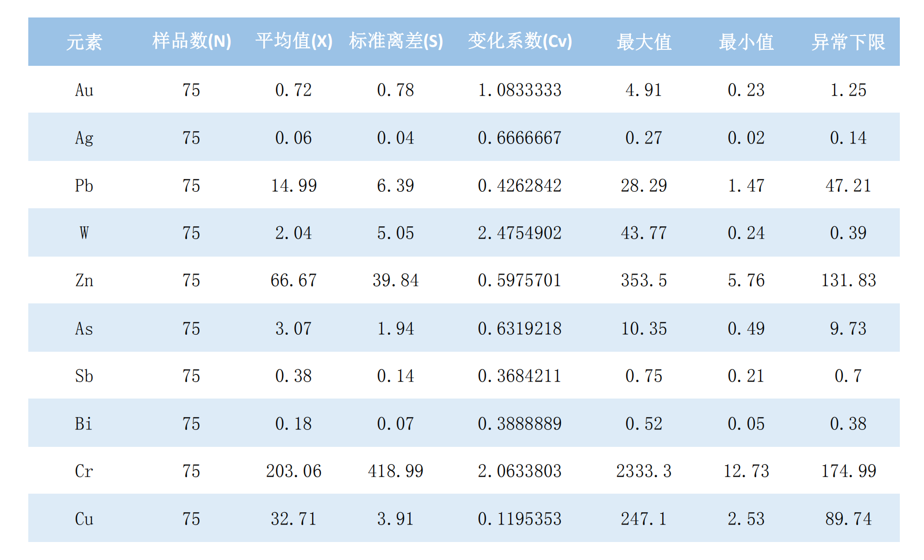The width and height of the screenshot is (924, 560).
Task: Select the 标准离差(S) header cell
Action: click(x=395, y=41)
